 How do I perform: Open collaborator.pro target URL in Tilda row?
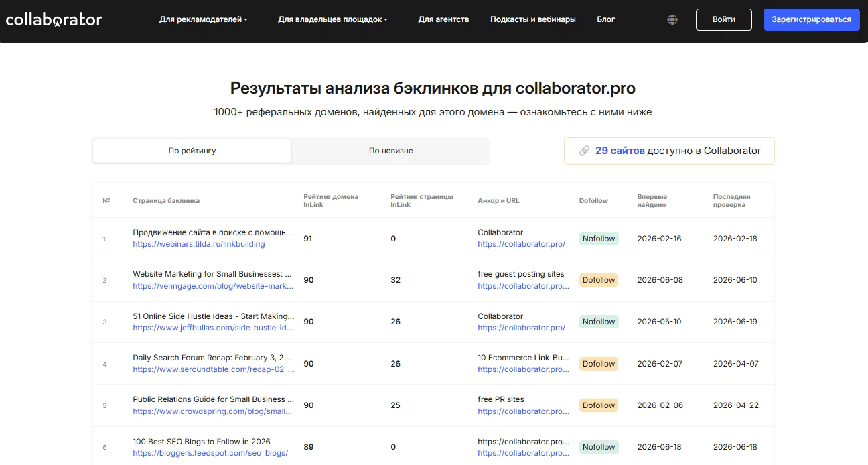click(x=521, y=244)
